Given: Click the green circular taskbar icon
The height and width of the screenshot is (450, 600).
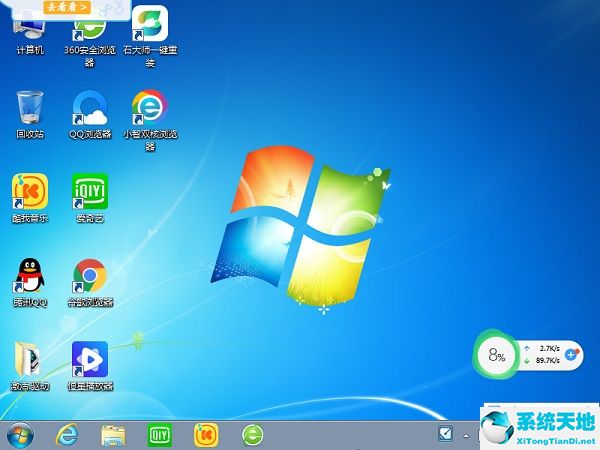Looking at the screenshot, I should coord(253,434).
